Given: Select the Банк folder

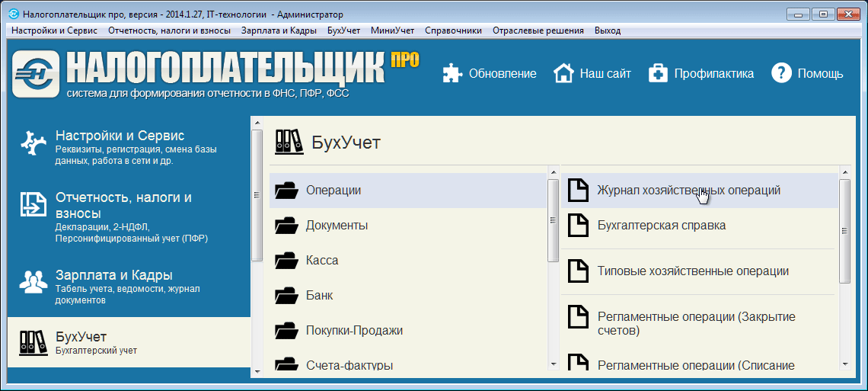Looking at the screenshot, I should click(408, 295).
